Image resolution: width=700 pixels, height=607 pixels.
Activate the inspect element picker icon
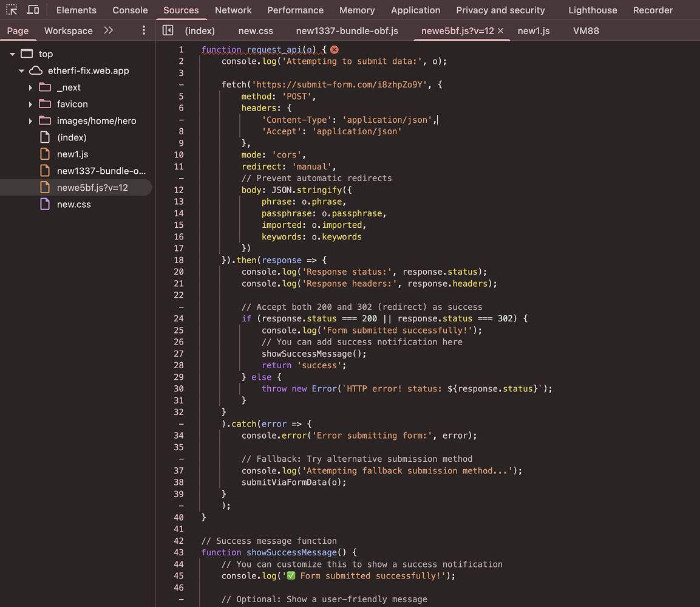[x=12, y=10]
